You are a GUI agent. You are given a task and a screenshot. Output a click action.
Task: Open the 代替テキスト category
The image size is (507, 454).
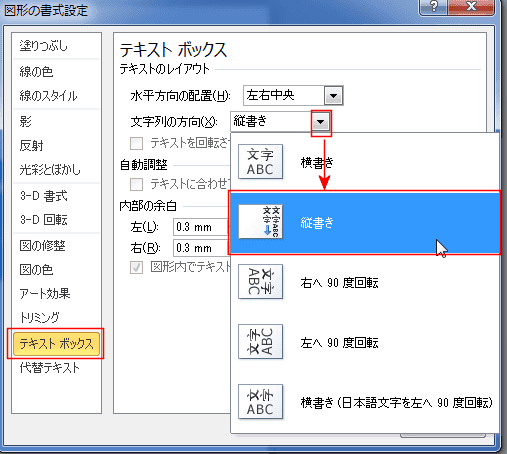click(50, 368)
